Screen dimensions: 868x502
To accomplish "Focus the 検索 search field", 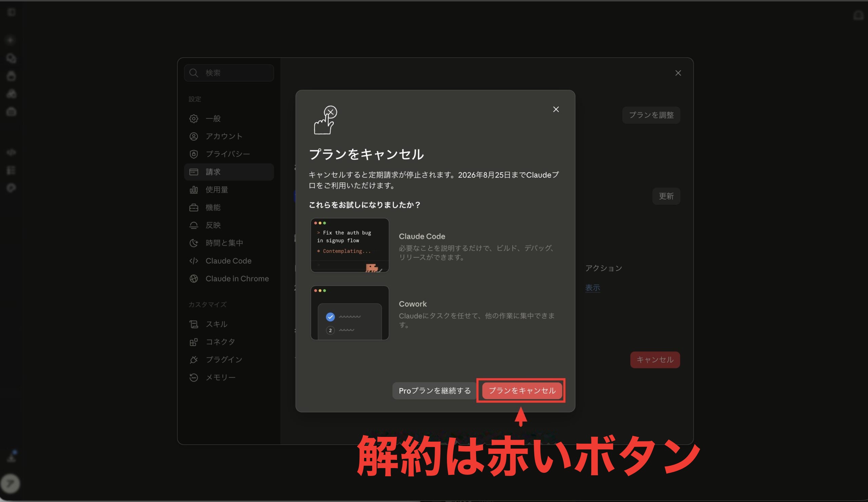I will tap(229, 73).
